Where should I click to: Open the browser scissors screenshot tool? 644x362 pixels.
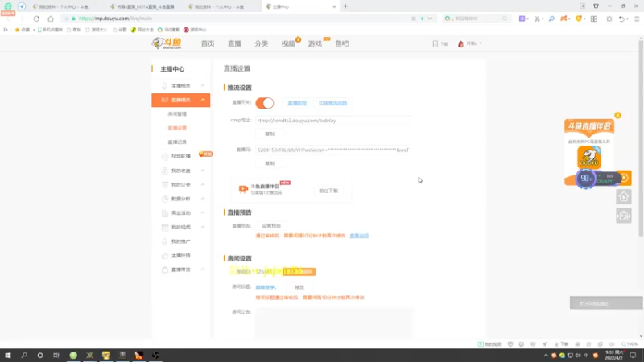537,19
